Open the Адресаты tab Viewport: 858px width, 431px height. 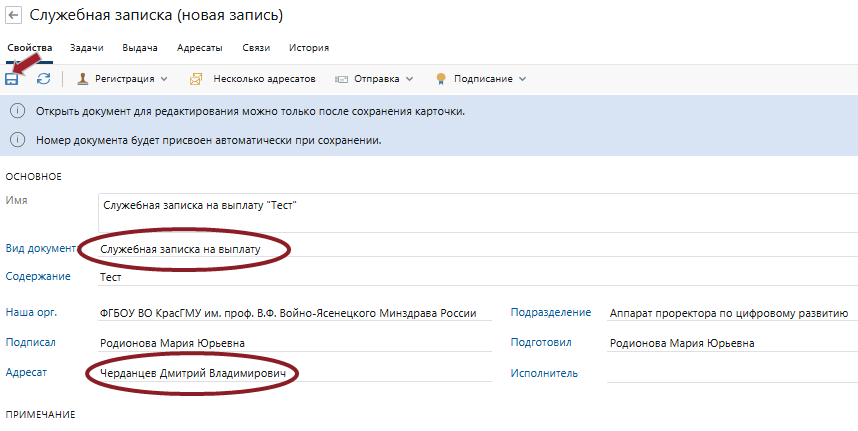pos(199,48)
